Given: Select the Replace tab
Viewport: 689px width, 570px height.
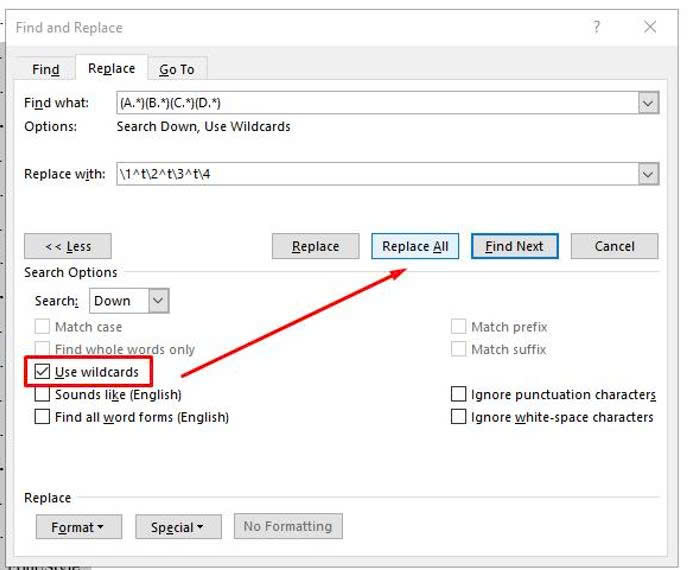Looking at the screenshot, I should coord(111,68).
